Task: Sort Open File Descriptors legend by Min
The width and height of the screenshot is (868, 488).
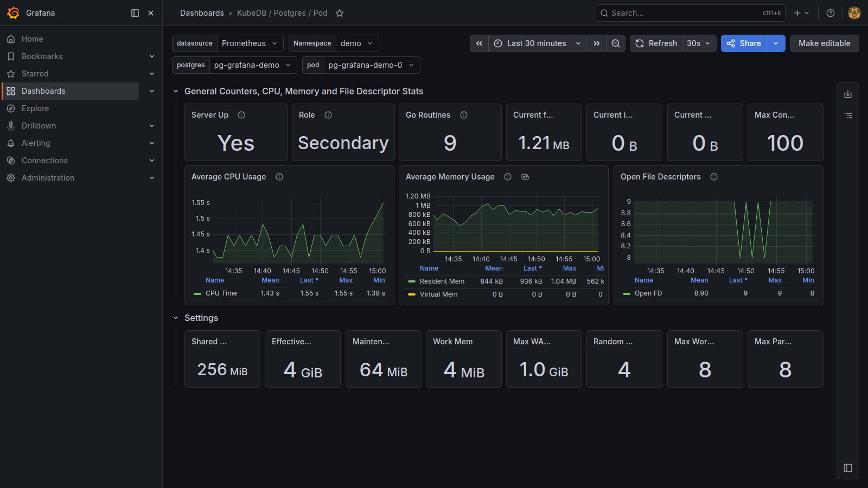Action: point(808,280)
